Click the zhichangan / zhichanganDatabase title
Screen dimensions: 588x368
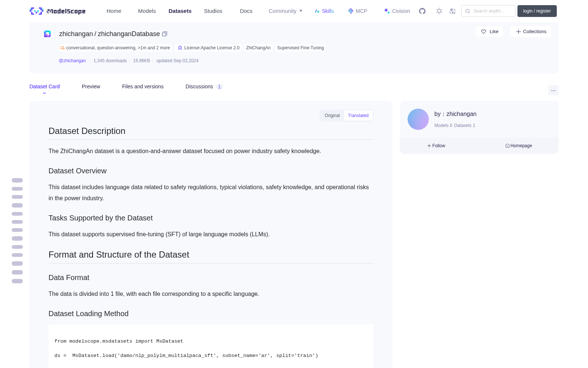tap(110, 34)
